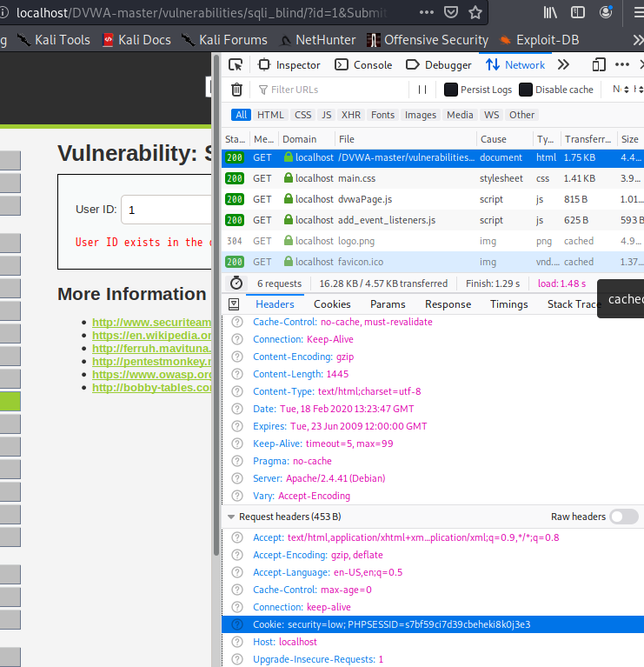
Task: Open DevTools three-dot options menu
Action: coord(622,64)
